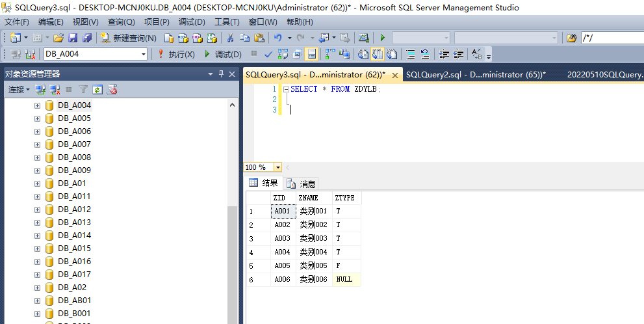Click the Change Connection icon

(x=30, y=54)
